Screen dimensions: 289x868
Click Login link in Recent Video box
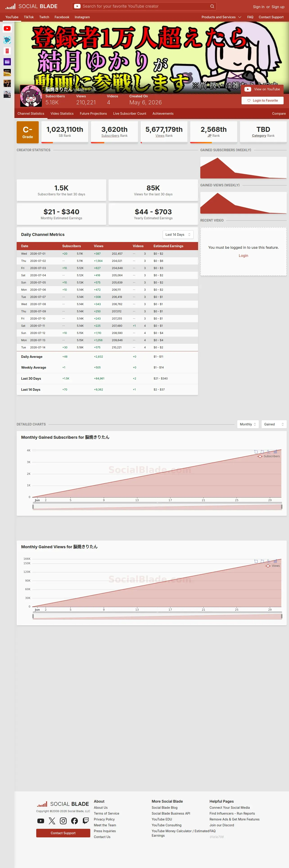click(243, 256)
